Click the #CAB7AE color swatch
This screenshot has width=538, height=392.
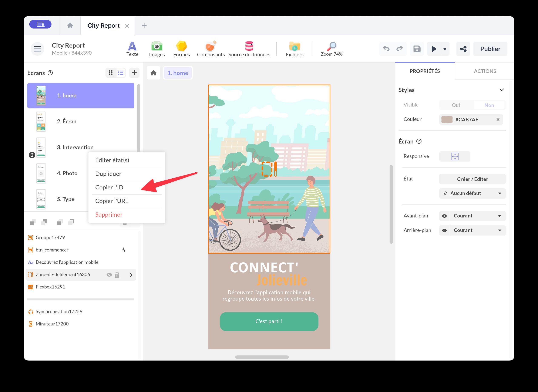pyautogui.click(x=446, y=119)
